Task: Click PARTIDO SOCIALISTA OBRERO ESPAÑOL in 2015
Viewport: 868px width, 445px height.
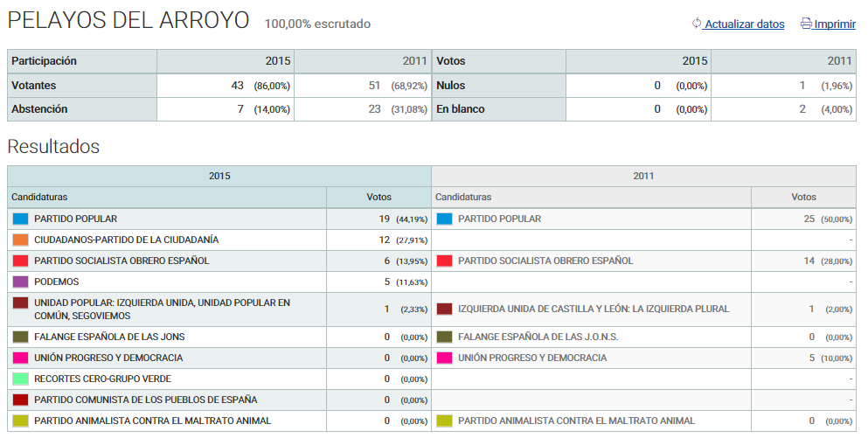Action: [x=122, y=261]
